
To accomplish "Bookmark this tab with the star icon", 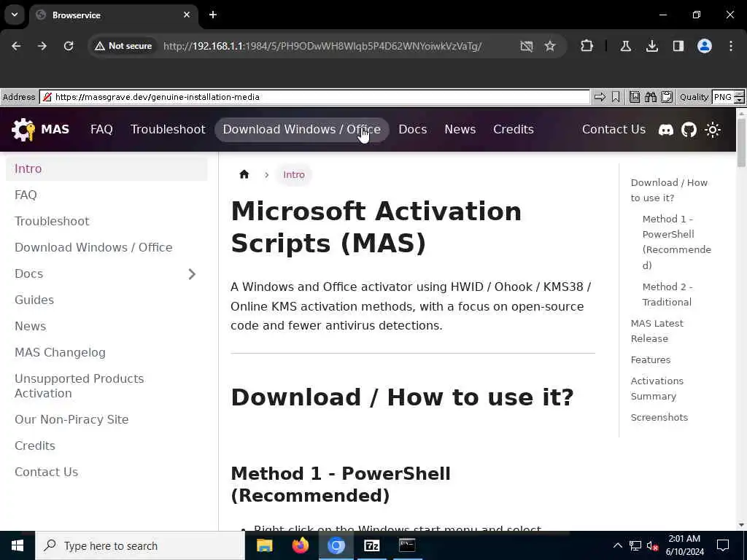I will tap(550, 46).
